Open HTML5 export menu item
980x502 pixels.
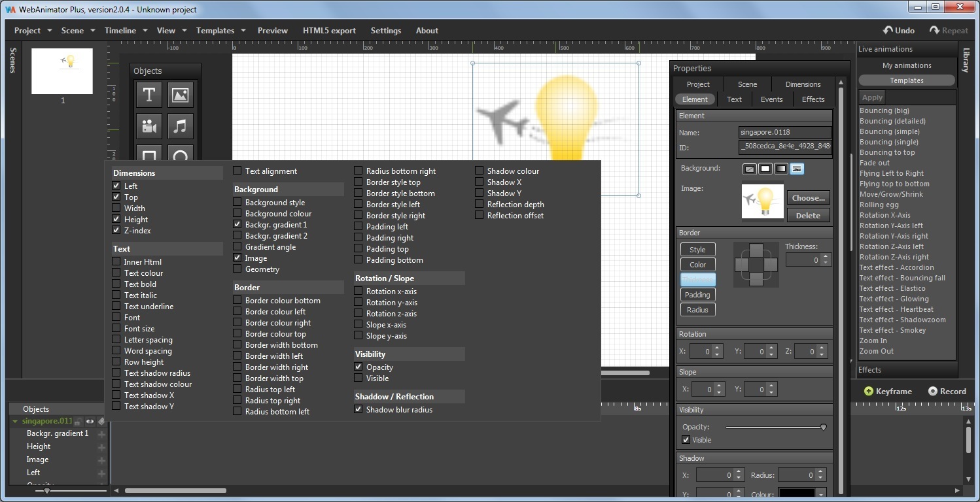click(x=329, y=30)
